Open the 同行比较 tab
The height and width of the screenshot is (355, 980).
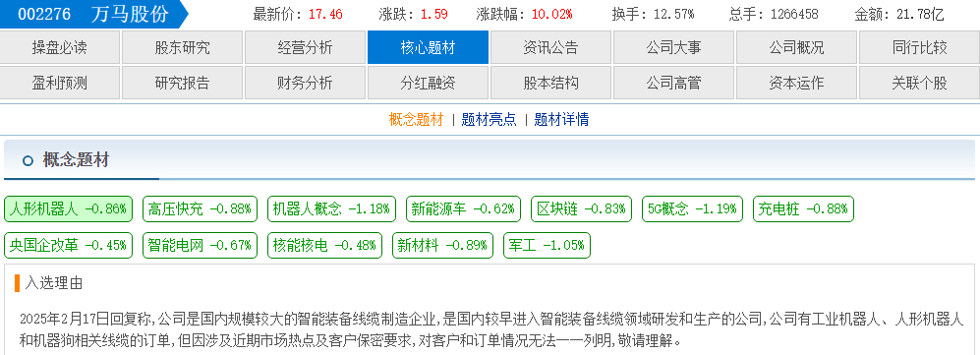[919, 47]
